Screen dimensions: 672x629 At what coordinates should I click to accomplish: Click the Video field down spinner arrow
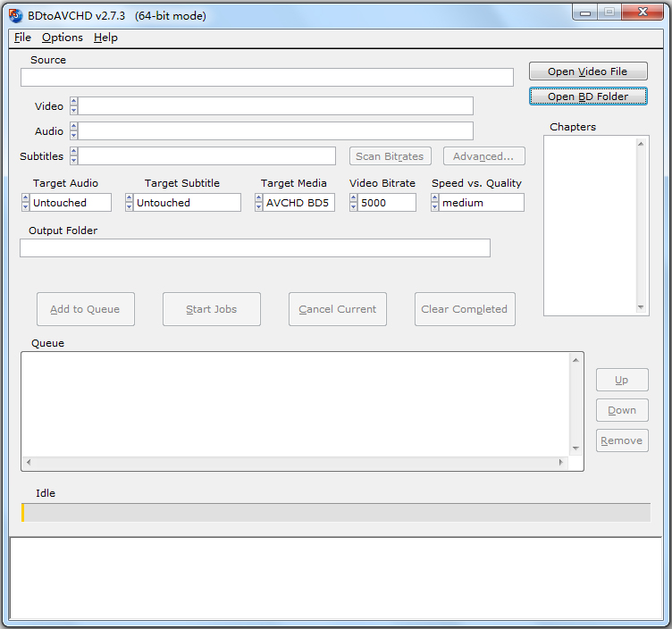73,111
